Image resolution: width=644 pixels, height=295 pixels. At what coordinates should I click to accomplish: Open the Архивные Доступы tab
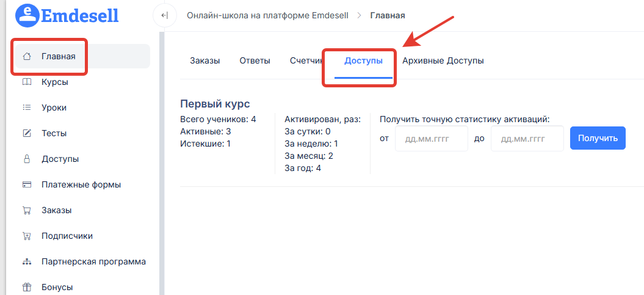443,60
